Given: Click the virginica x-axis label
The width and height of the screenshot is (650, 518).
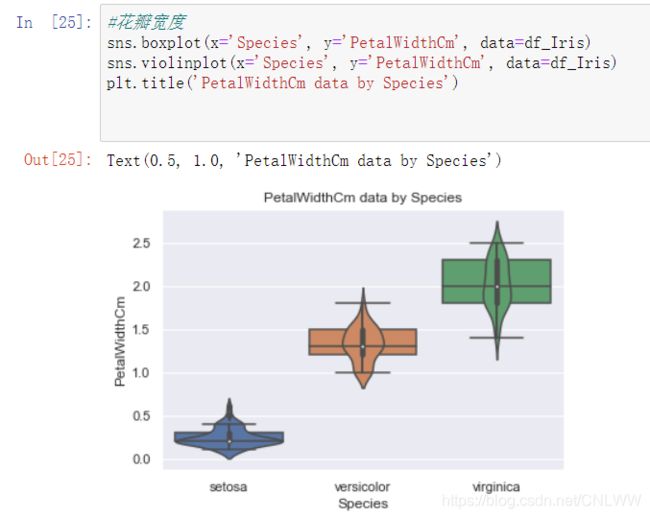Looking at the screenshot, I should pyautogui.click(x=496, y=487).
